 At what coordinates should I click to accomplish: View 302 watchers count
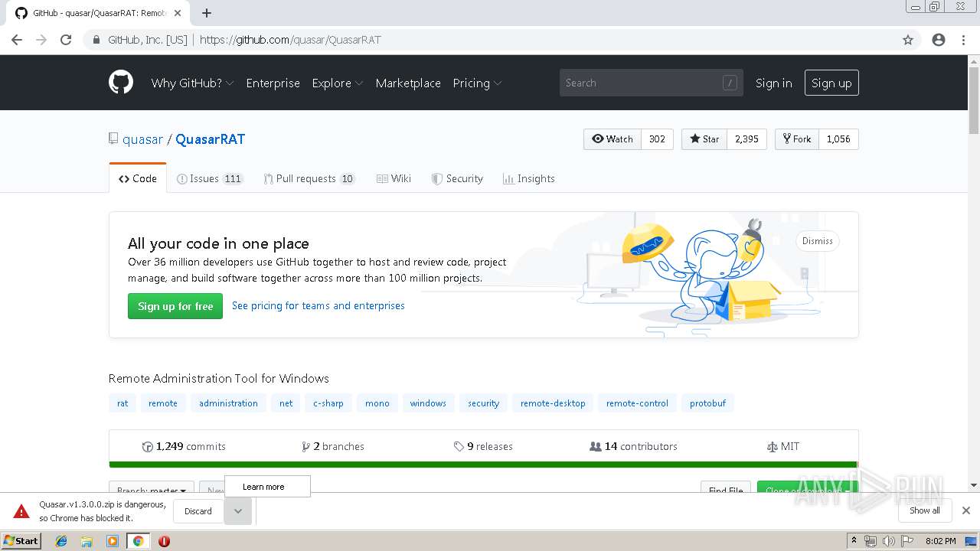[657, 139]
